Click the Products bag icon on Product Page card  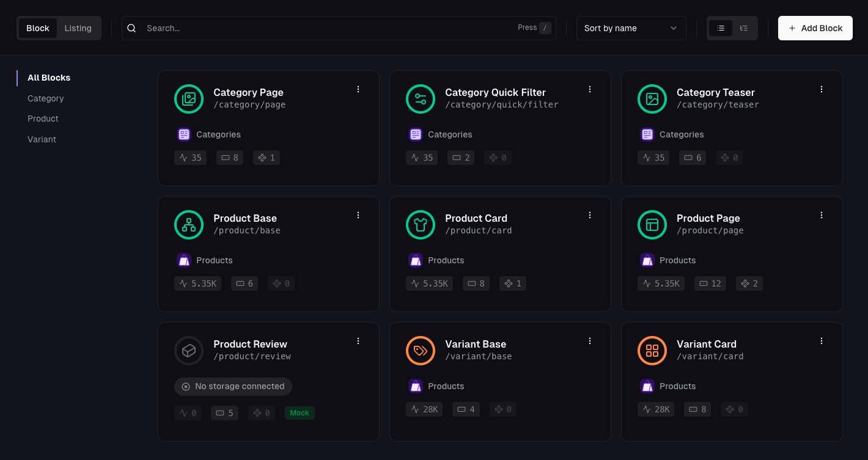pos(647,260)
